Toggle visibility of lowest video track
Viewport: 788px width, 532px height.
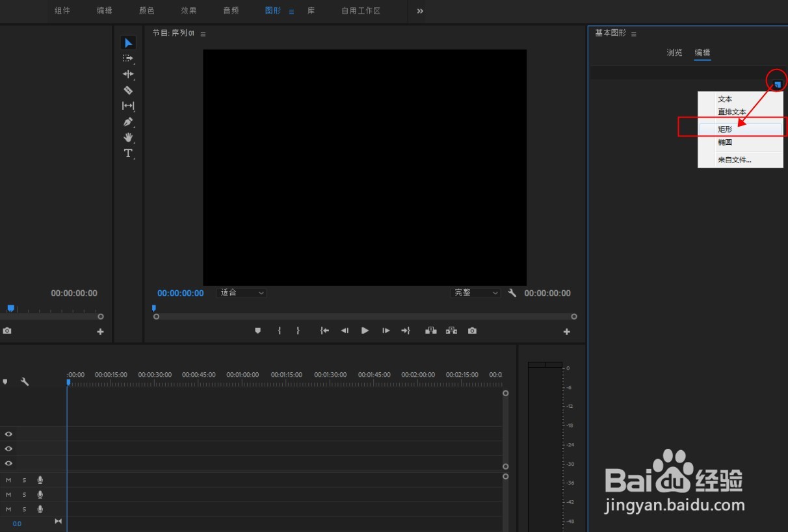[8, 464]
